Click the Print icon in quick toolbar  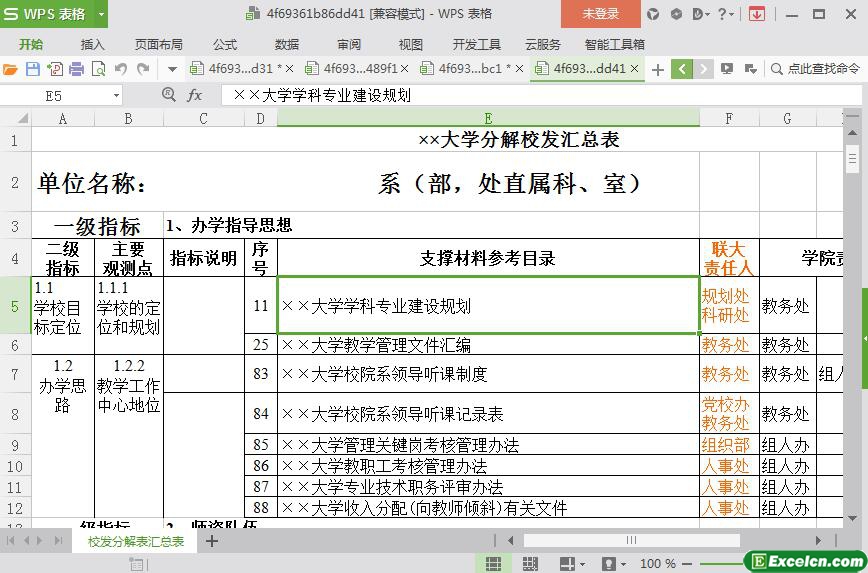click(77, 69)
